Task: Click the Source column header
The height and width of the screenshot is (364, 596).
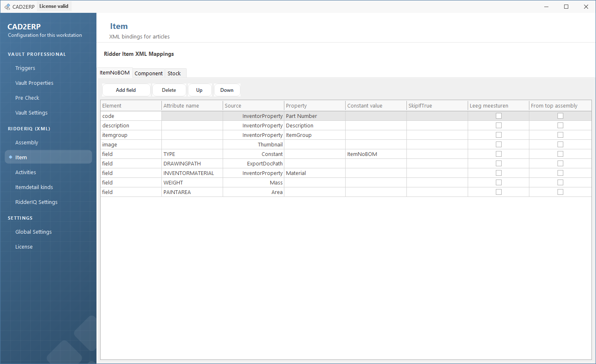Action: pyautogui.click(x=254, y=105)
